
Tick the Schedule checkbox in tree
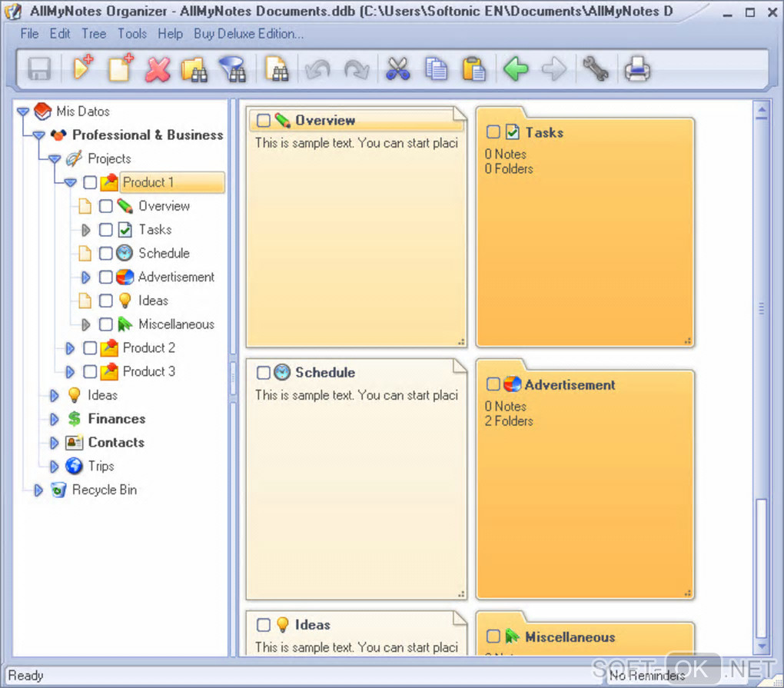(105, 253)
